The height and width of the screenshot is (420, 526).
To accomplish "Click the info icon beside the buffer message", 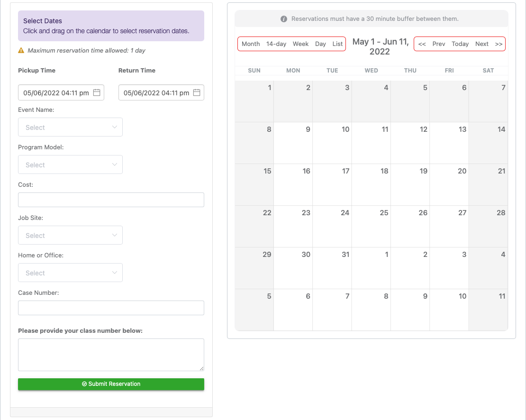I will (283, 18).
